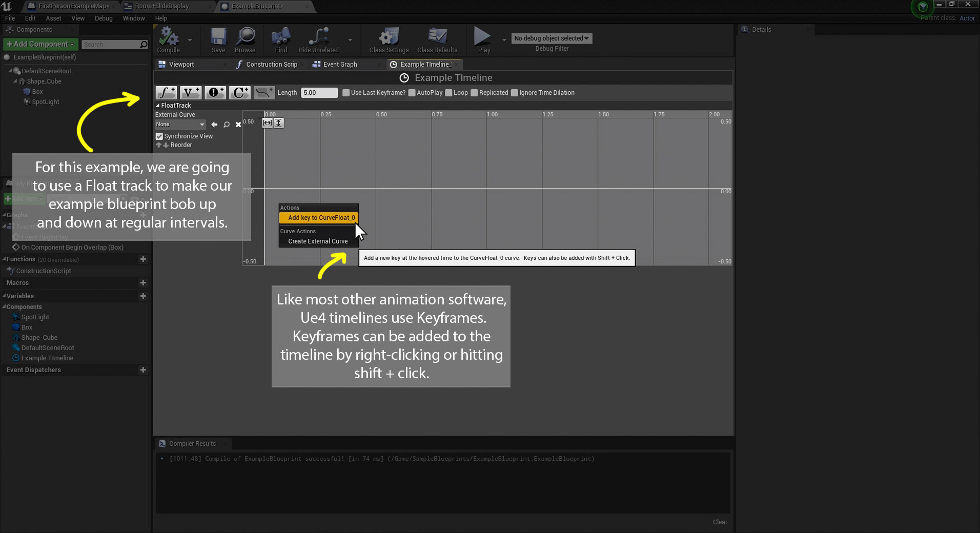Add new function with plus icon

(x=143, y=259)
